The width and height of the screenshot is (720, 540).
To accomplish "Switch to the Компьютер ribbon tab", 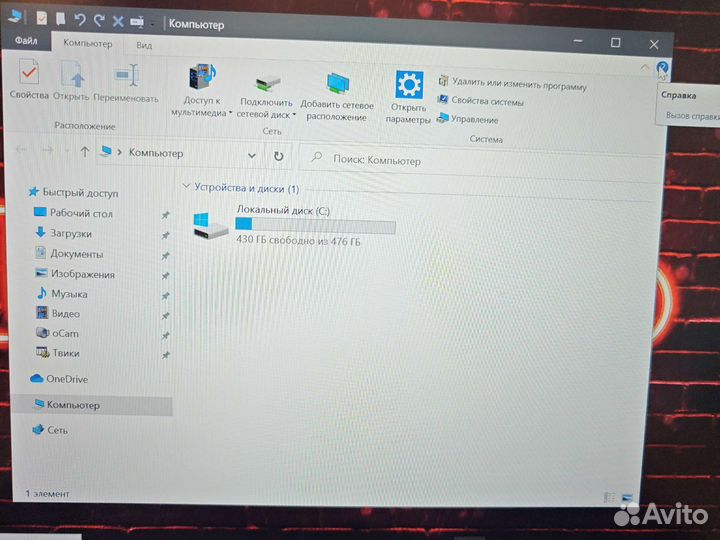I will [88, 43].
